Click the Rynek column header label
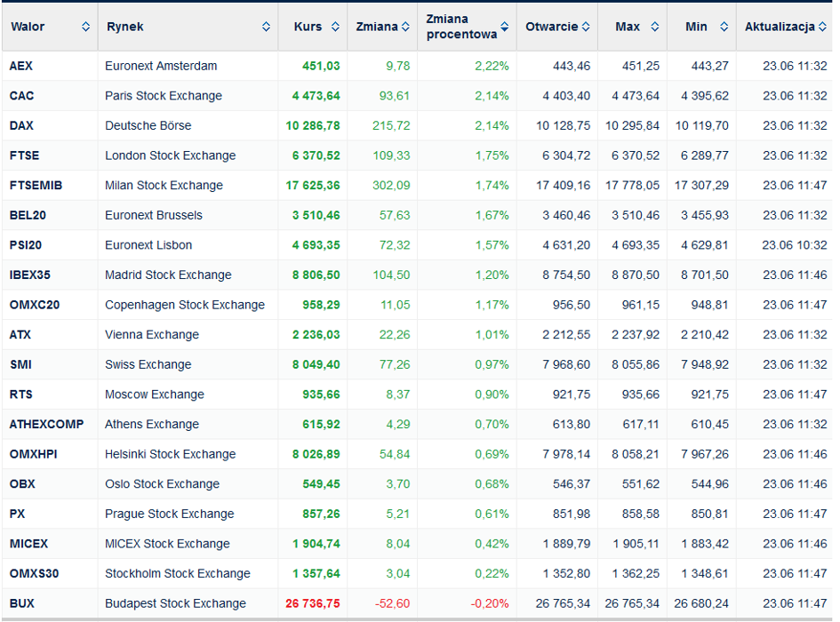This screenshot has height=622, width=840. (124, 27)
